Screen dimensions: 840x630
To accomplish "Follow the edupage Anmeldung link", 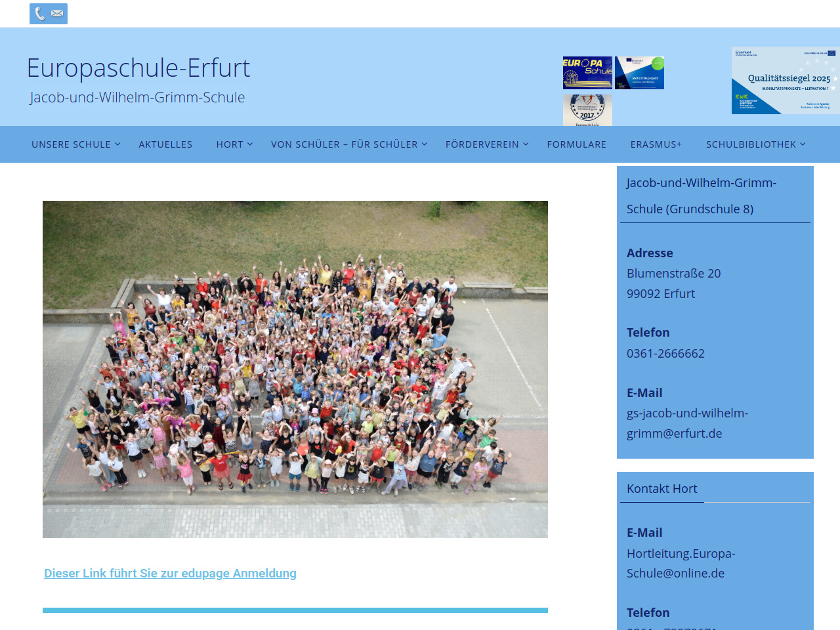I will tap(170, 574).
